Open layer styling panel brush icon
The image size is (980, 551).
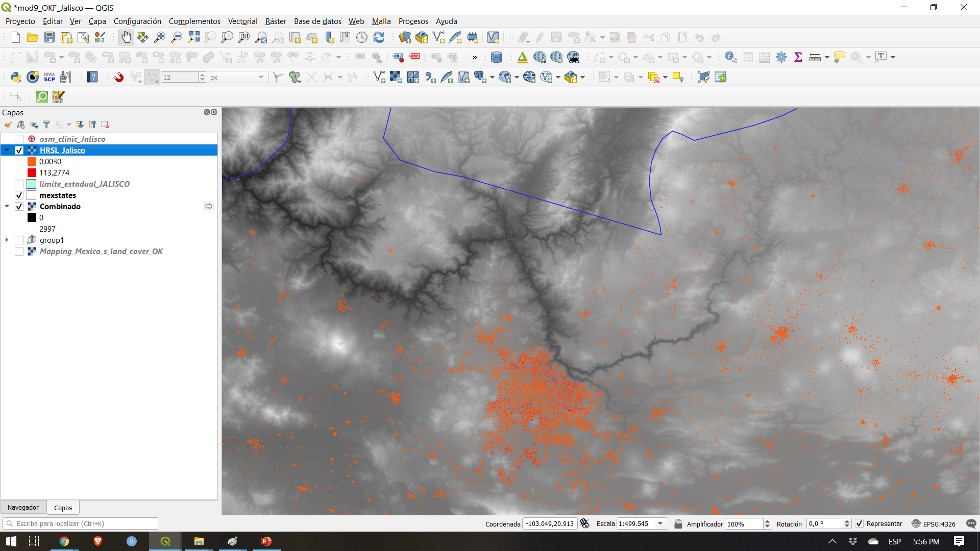pos(8,124)
